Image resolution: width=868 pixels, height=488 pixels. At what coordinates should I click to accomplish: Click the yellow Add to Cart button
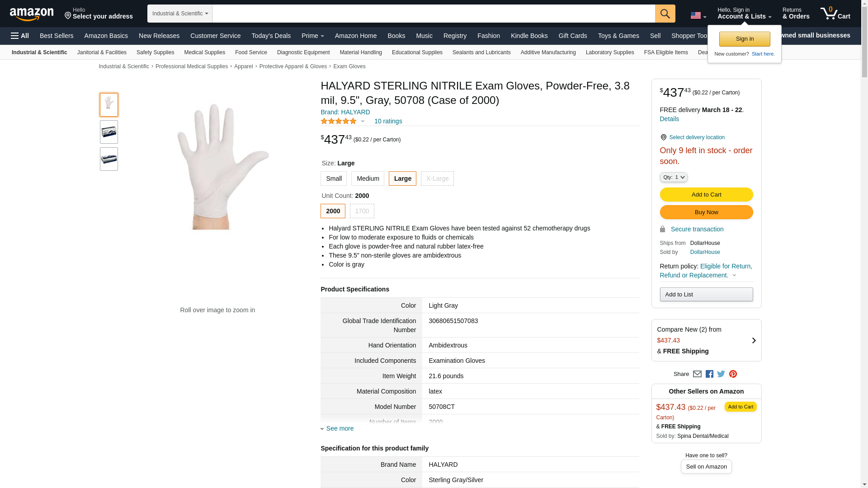click(706, 194)
